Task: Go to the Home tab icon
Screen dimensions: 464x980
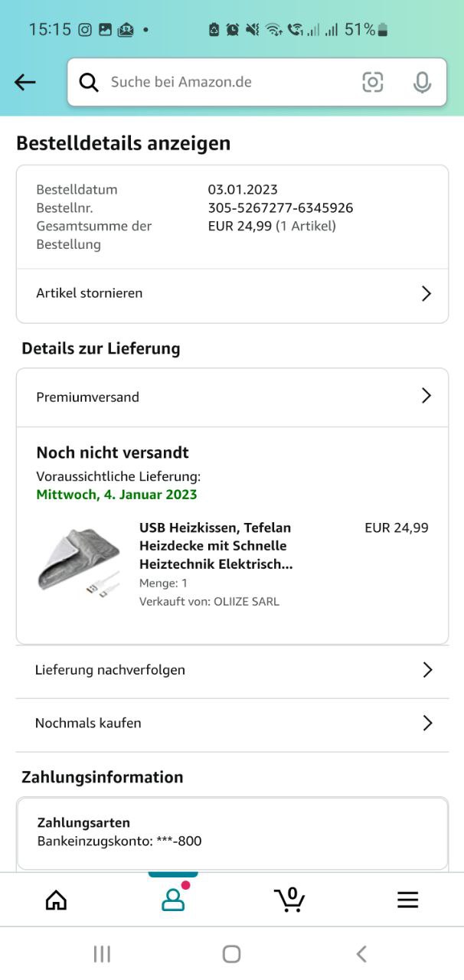Action: [56, 900]
